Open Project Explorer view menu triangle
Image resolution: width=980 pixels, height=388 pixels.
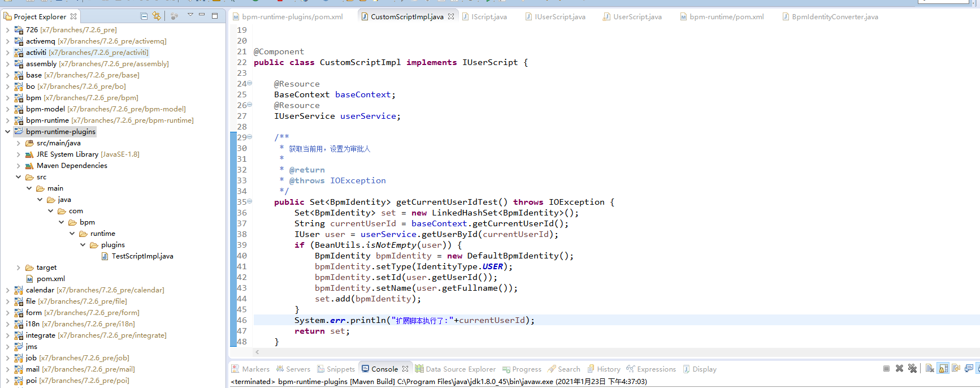(x=190, y=15)
